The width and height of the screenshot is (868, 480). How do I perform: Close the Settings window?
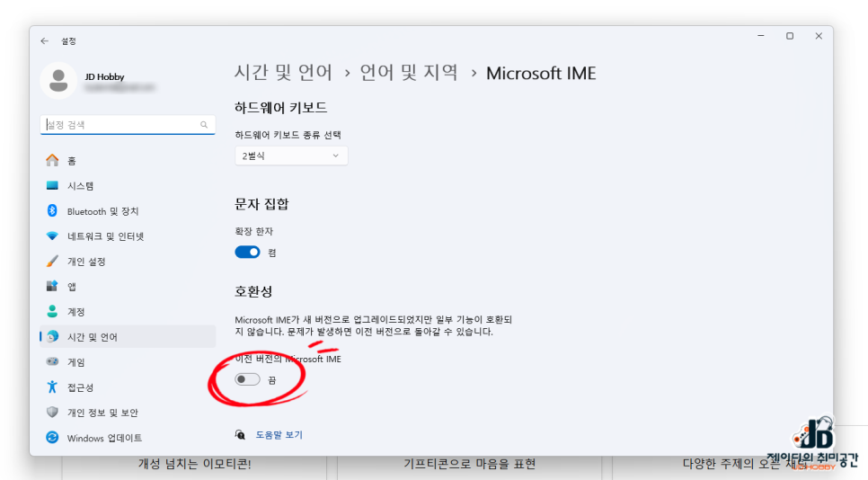click(819, 36)
